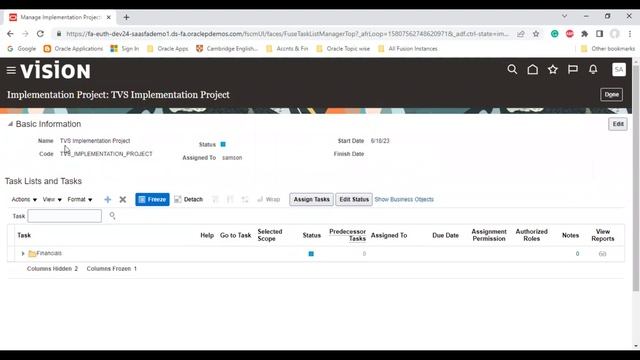Click the Predecessor Tasks column header

[347, 235]
